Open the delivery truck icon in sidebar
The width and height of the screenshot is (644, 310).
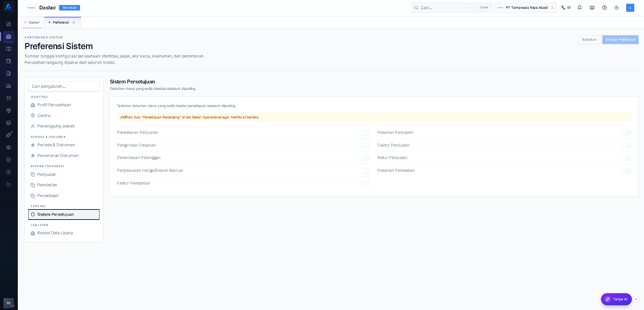9,86
